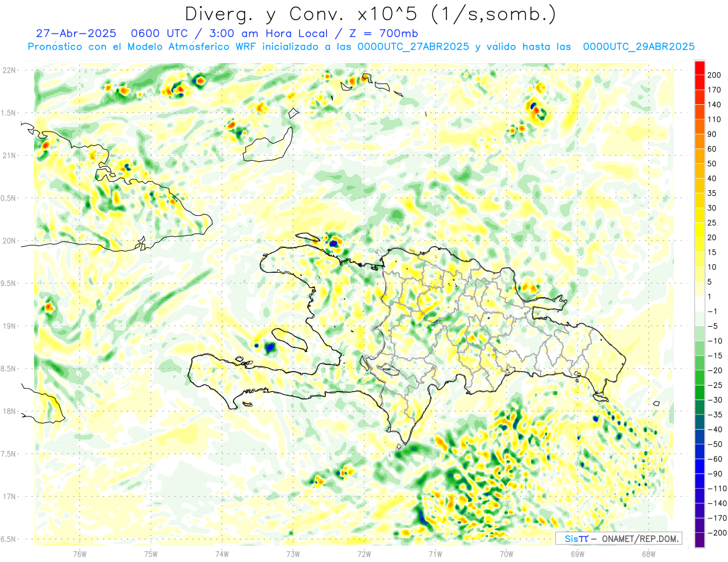Click the "72W" longitude label
This screenshot has height=562, width=728.
pos(363,554)
